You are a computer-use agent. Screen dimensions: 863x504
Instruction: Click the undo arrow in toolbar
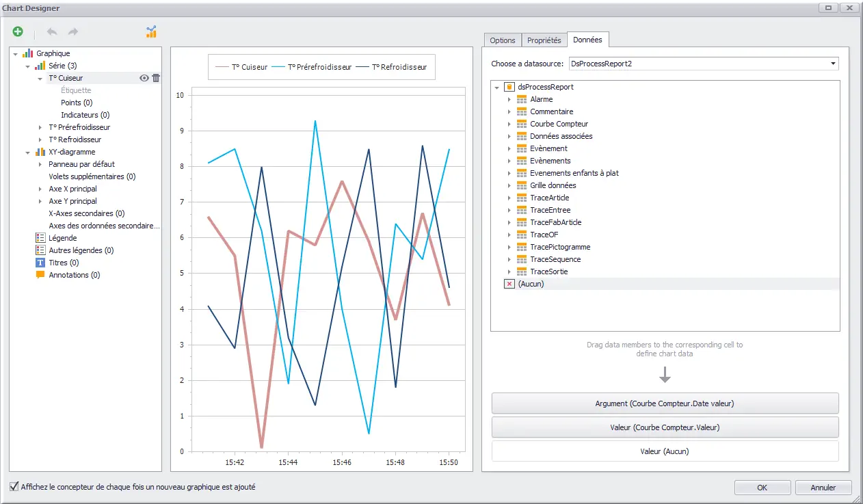[52, 31]
